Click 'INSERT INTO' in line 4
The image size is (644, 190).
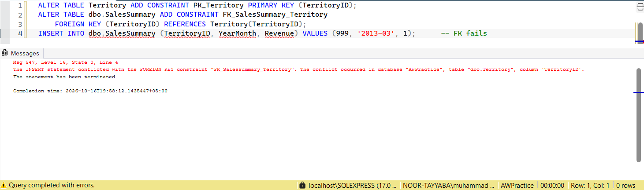click(61, 33)
